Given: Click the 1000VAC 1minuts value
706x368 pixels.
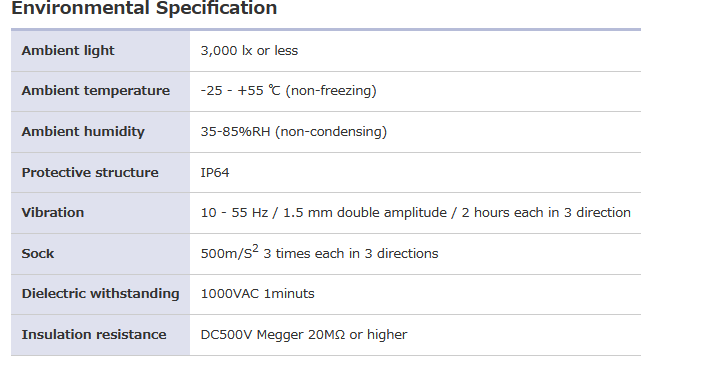Looking at the screenshot, I should 258,294.
